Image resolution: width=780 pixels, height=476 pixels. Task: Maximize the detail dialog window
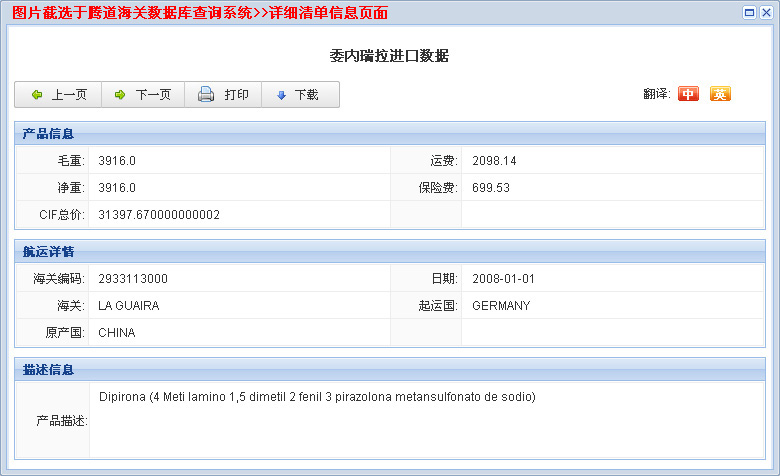tap(749, 12)
